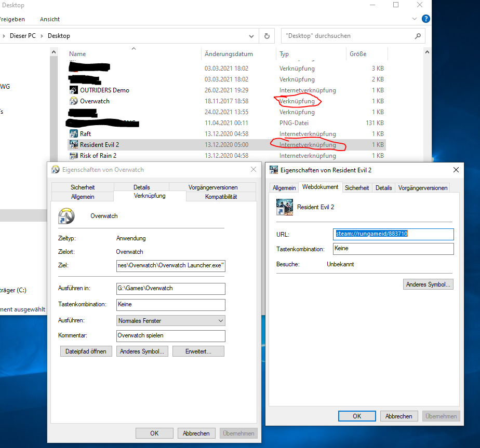Image resolution: width=480 pixels, height=448 pixels.
Task: Click the Kommentar 'Overwatch spielen' field
Action: coord(171,336)
